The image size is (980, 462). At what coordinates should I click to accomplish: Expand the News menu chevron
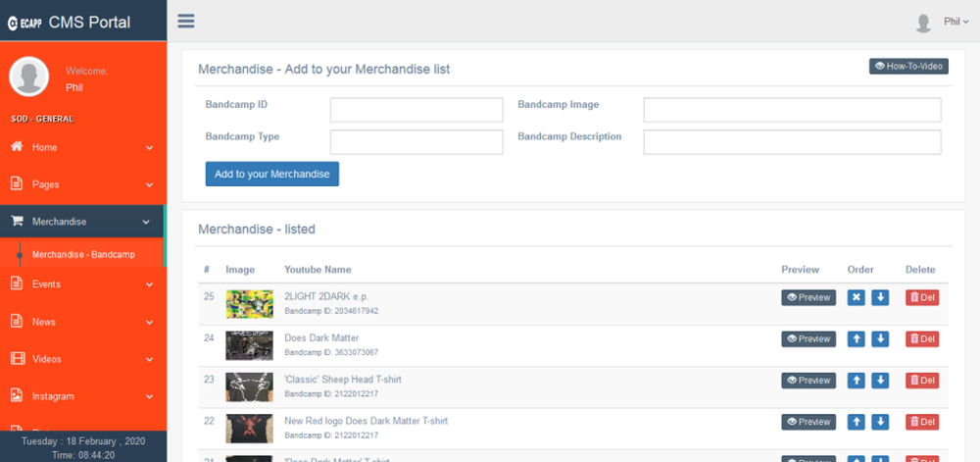pos(149,323)
